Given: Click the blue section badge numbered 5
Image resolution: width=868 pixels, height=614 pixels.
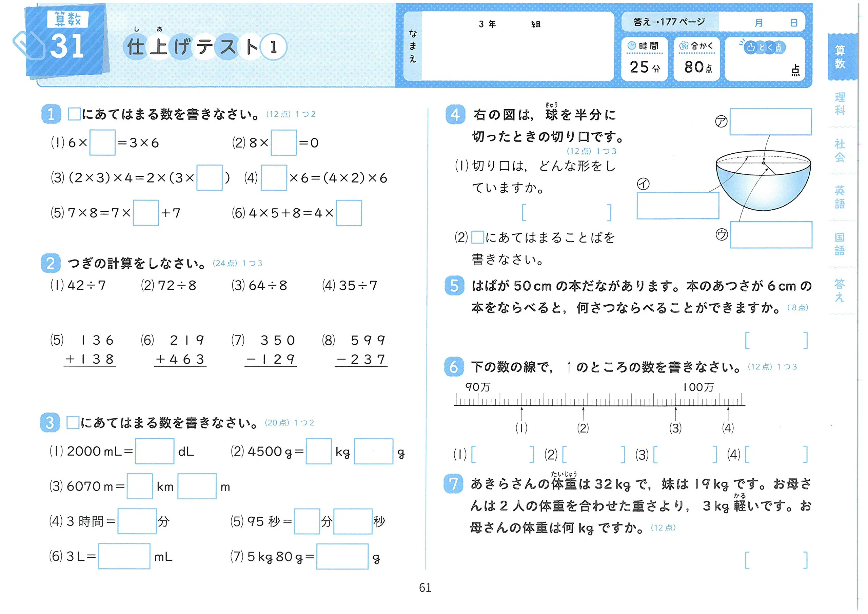Looking at the screenshot, I should (x=454, y=286).
